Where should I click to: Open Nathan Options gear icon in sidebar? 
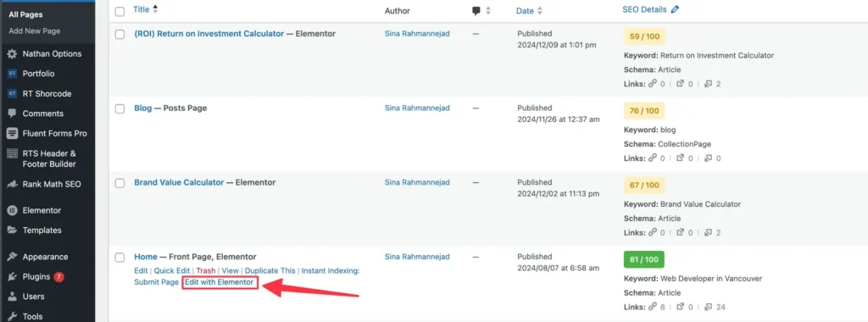[12, 53]
